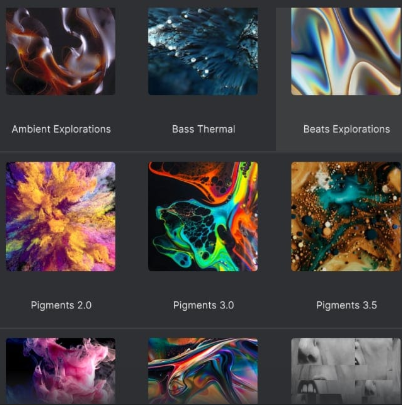Image resolution: width=402 pixels, height=405 pixels.
Task: Click the "Pigments 2.0" label
Action: point(61,305)
